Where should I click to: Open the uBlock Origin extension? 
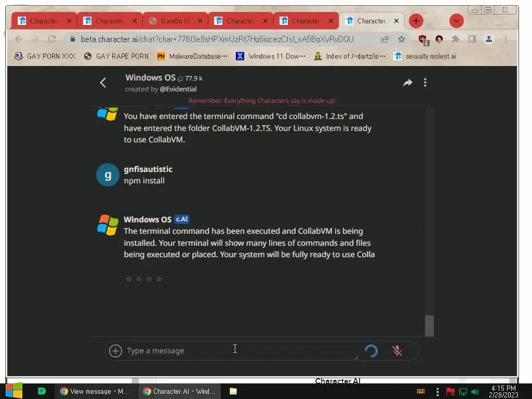[x=423, y=39]
